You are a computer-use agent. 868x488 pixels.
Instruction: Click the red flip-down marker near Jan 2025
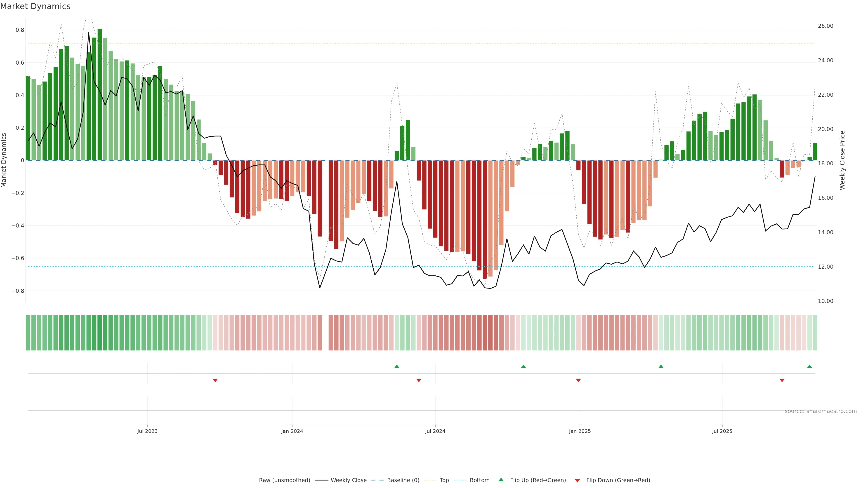[579, 380]
